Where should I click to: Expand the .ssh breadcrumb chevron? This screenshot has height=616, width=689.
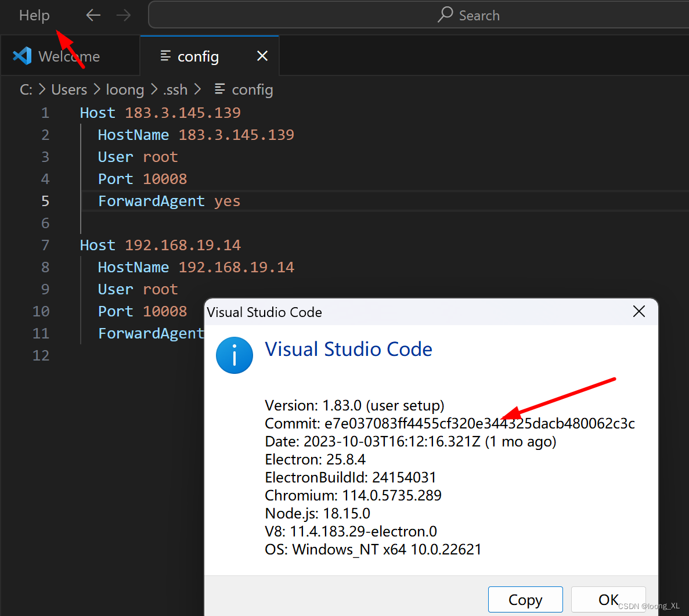tap(197, 89)
